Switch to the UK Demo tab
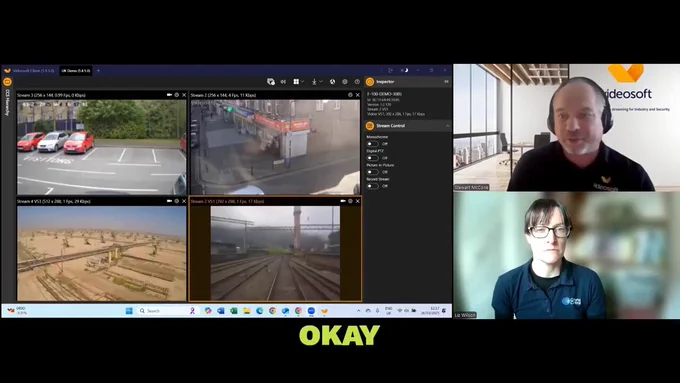The width and height of the screenshot is (680, 383). [x=75, y=71]
